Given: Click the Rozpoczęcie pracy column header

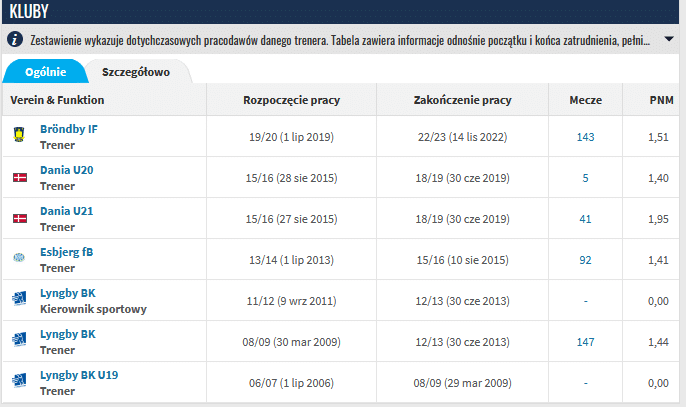Looking at the screenshot, I should pos(291,100).
